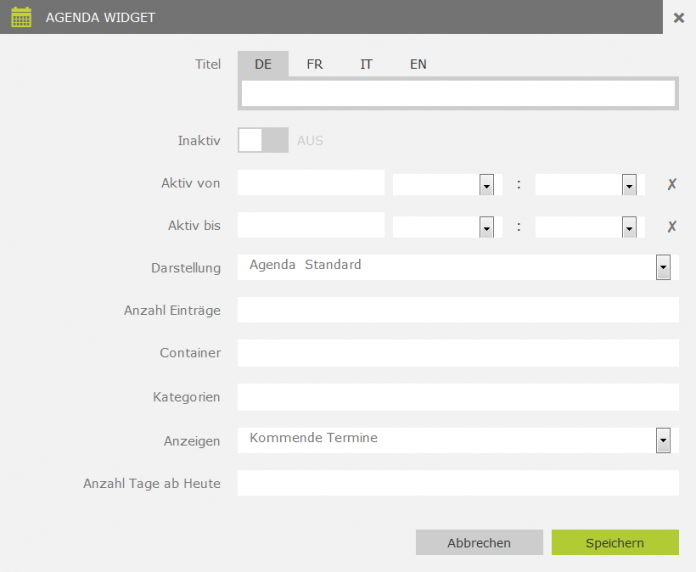Clear the Aktiv von date with X

(672, 184)
